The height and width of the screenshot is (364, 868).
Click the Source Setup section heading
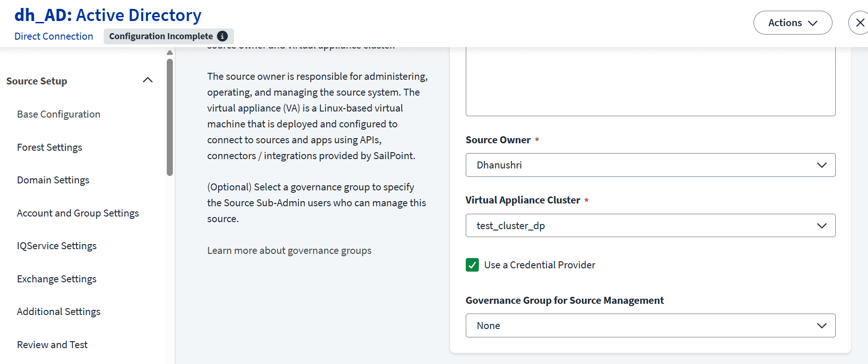click(x=37, y=81)
